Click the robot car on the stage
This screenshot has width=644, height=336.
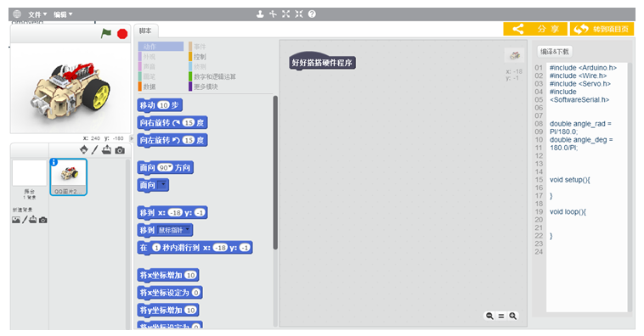[71, 91]
